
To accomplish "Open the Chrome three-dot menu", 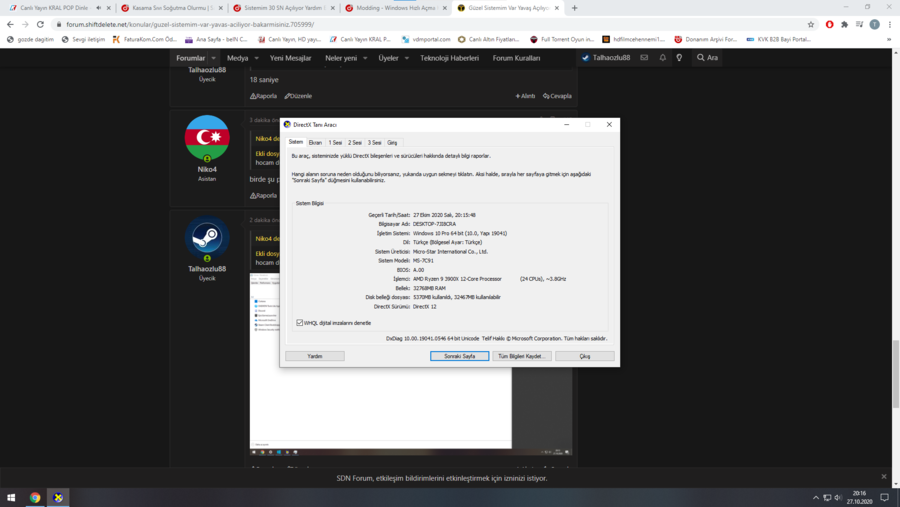I will [x=890, y=24].
